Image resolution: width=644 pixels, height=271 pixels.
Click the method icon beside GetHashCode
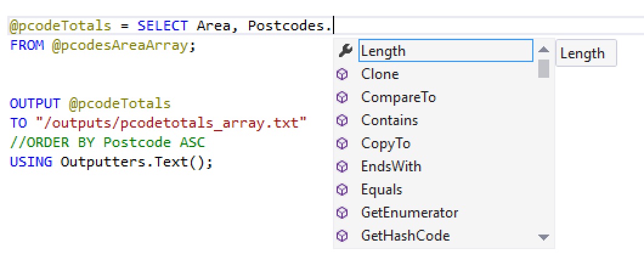click(343, 236)
